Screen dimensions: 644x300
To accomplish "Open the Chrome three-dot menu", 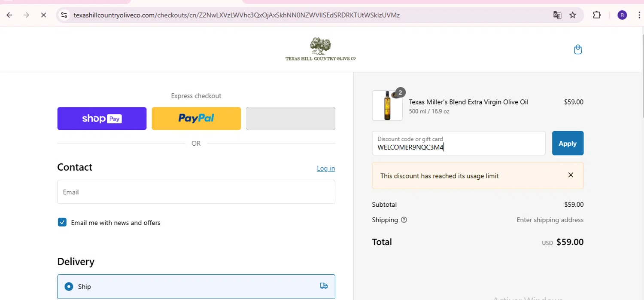I will click(640, 15).
